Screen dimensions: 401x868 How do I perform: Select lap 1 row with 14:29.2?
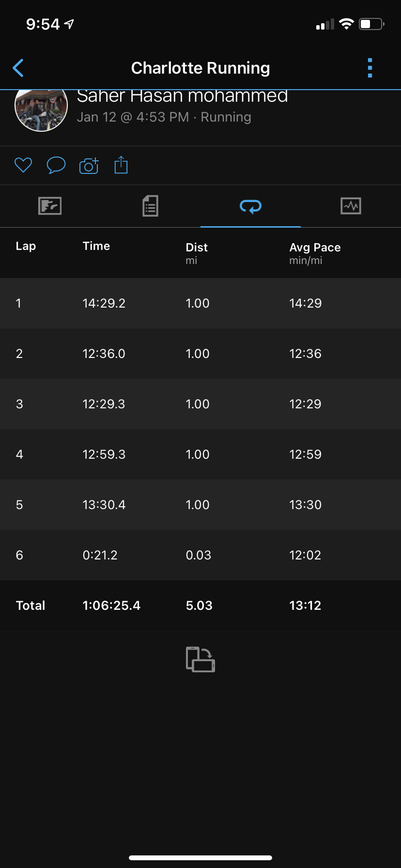pos(200,303)
